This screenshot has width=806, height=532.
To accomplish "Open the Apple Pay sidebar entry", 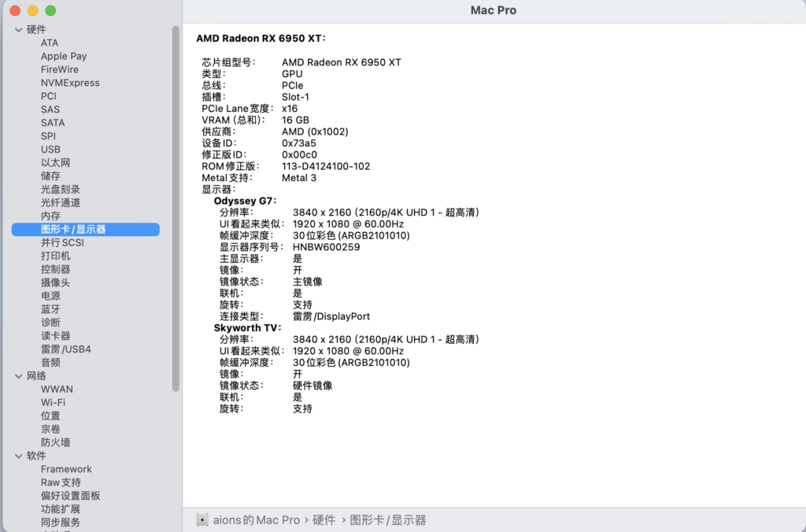I will coord(64,56).
